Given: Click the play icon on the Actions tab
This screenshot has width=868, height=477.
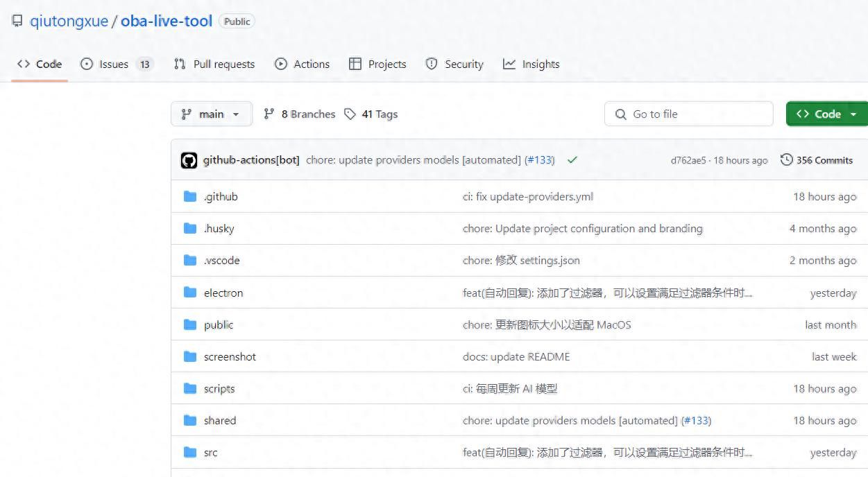Looking at the screenshot, I should [280, 64].
